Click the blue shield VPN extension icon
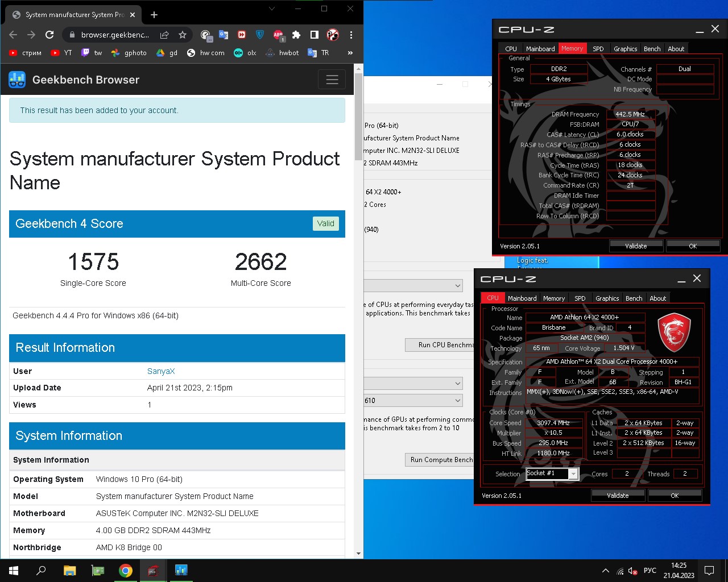The height and width of the screenshot is (582, 728). pyautogui.click(x=260, y=35)
